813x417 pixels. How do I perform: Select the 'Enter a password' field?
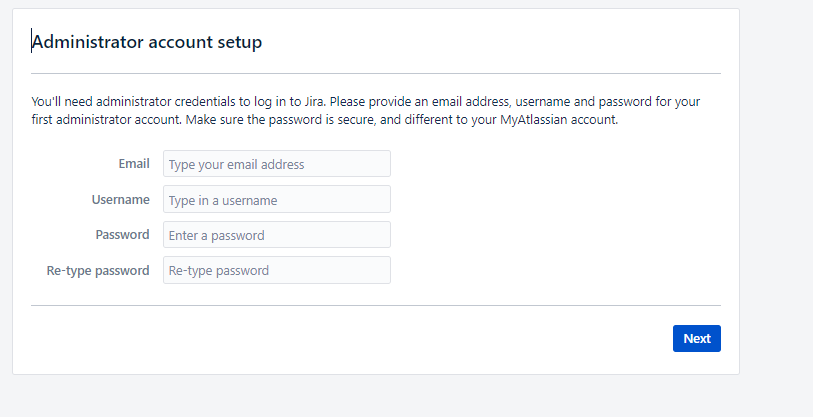[x=277, y=234]
